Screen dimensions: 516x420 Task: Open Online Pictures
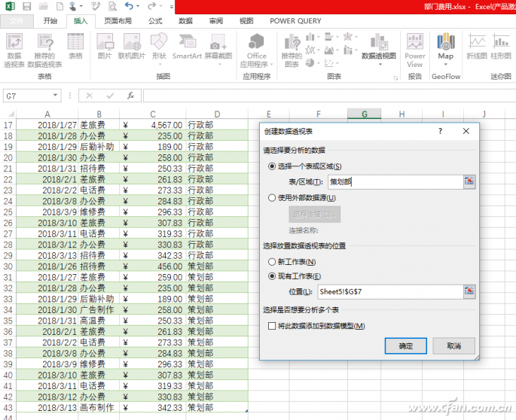[x=132, y=46]
